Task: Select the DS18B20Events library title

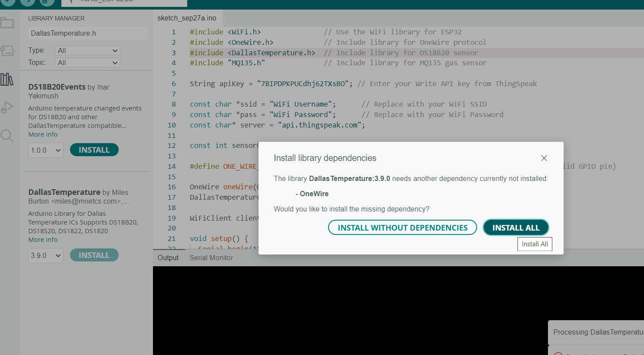Action: [x=57, y=87]
